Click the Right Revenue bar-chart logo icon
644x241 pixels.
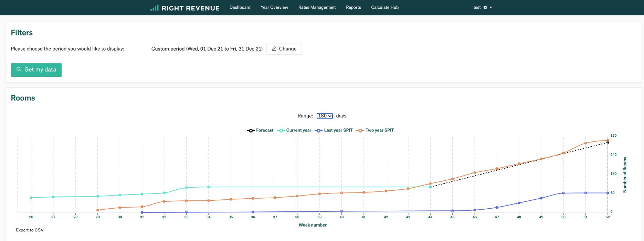155,8
